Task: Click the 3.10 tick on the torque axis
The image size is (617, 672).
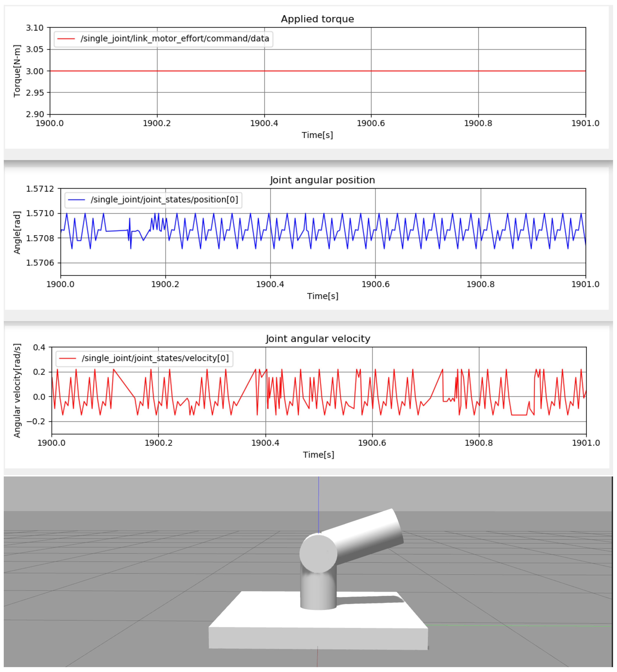Action: click(35, 28)
